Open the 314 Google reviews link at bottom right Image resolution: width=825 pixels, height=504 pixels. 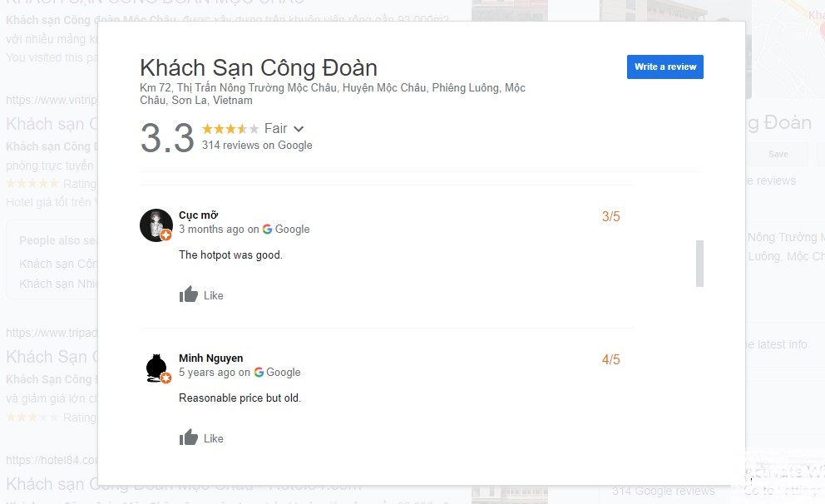(663, 491)
